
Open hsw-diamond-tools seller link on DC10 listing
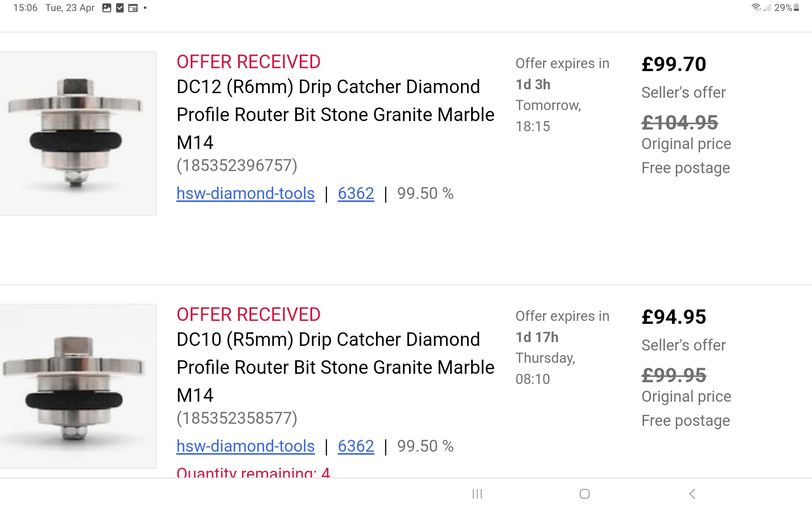245,446
